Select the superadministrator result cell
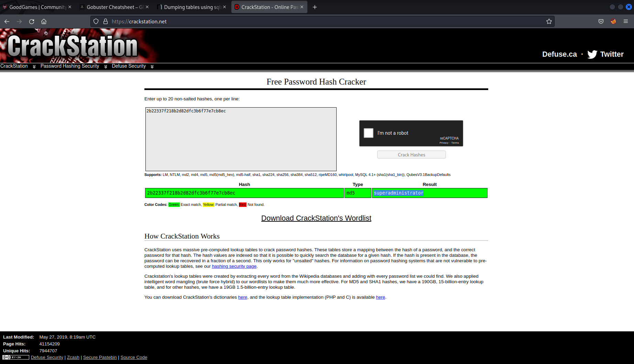The height and width of the screenshot is (364, 634). click(430, 193)
